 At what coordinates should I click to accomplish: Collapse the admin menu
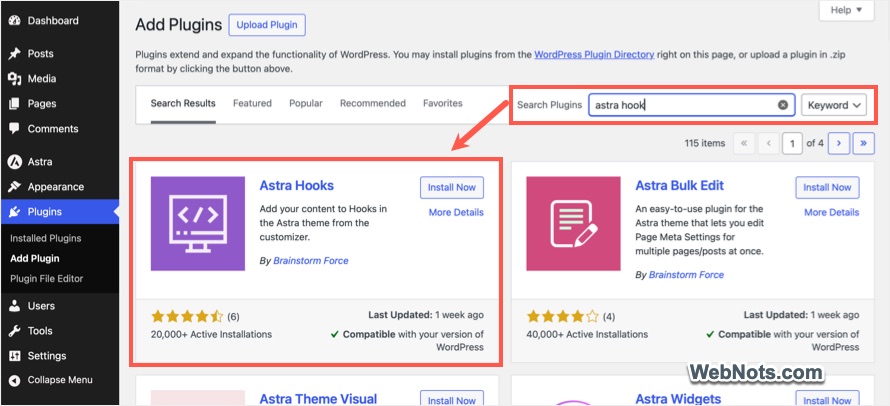pos(59,380)
